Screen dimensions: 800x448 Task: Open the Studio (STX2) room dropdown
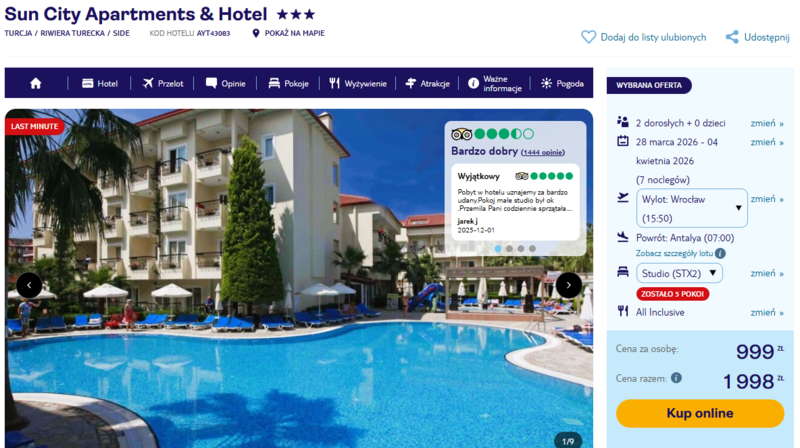[x=679, y=273]
